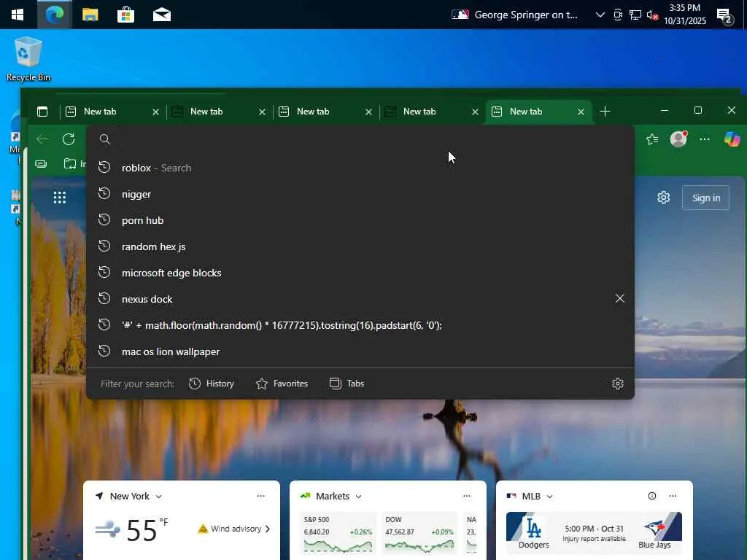
Task: Refresh the page in Edge
Action: (x=69, y=139)
